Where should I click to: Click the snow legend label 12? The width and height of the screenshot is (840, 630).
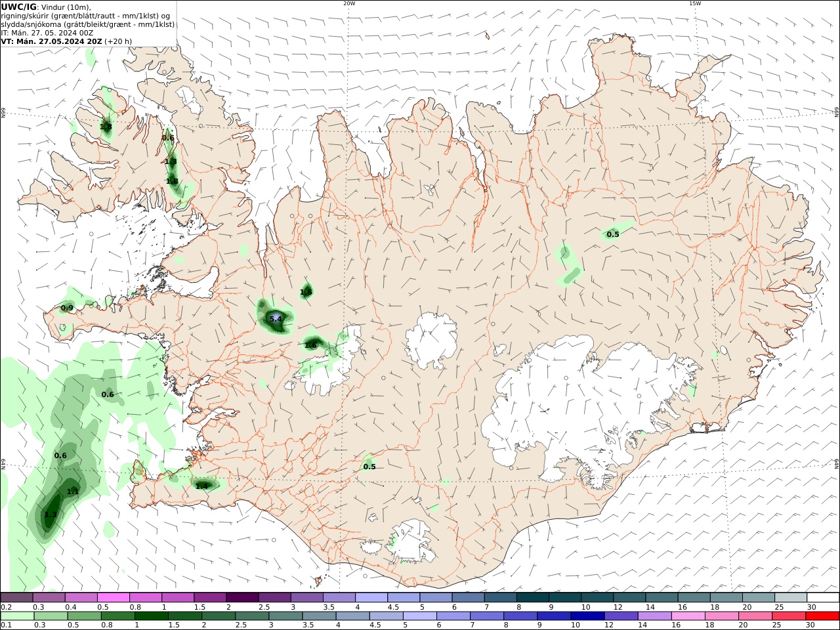pyautogui.click(x=617, y=607)
